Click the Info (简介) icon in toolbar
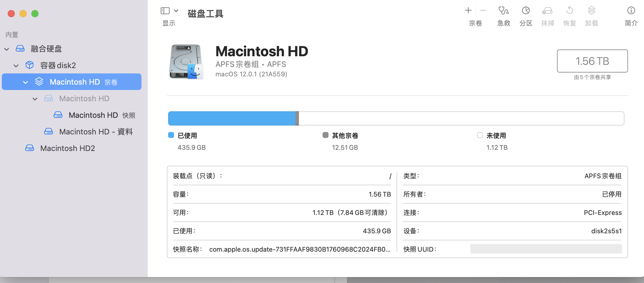This screenshot has width=644, height=283. tap(631, 11)
